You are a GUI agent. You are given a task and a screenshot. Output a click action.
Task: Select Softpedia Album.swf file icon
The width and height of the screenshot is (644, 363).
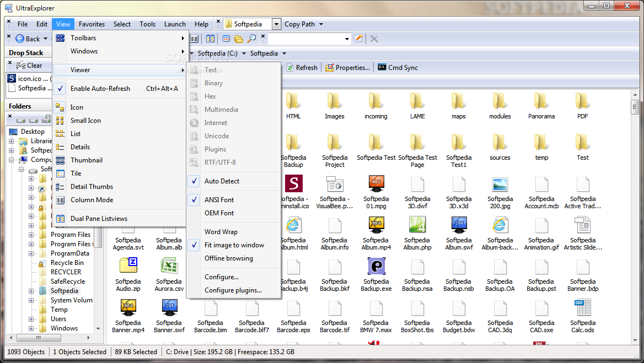(459, 225)
